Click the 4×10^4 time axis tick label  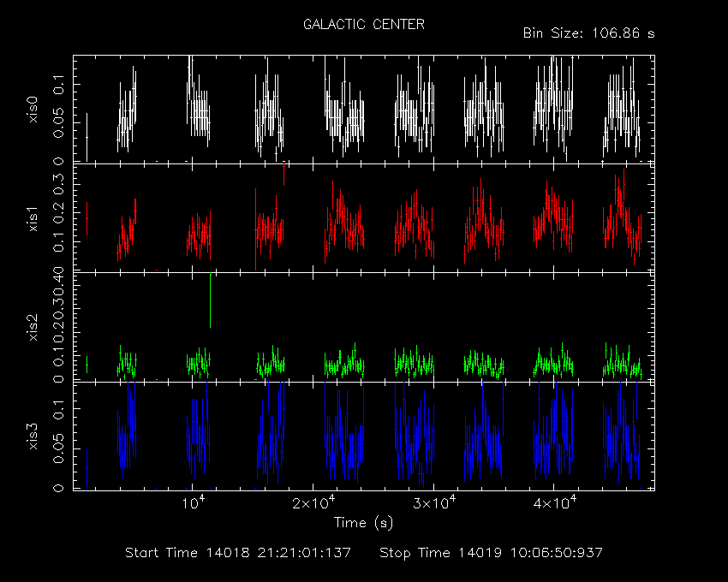(555, 502)
